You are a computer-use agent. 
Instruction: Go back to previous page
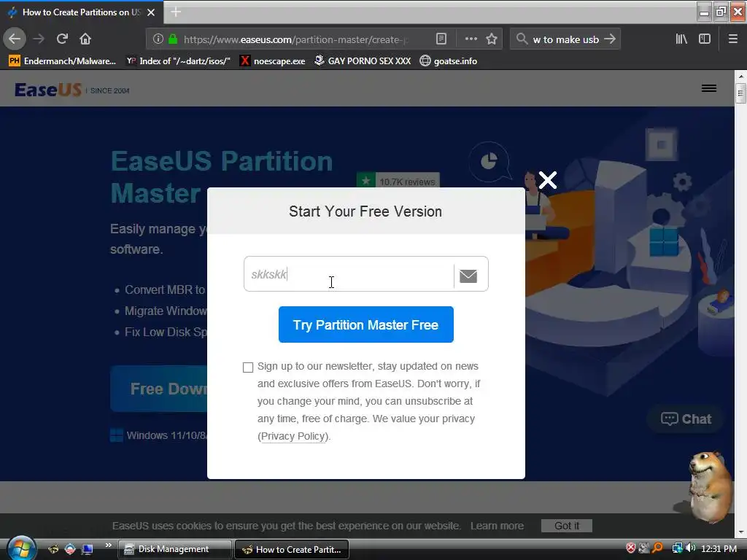pyautogui.click(x=15, y=39)
